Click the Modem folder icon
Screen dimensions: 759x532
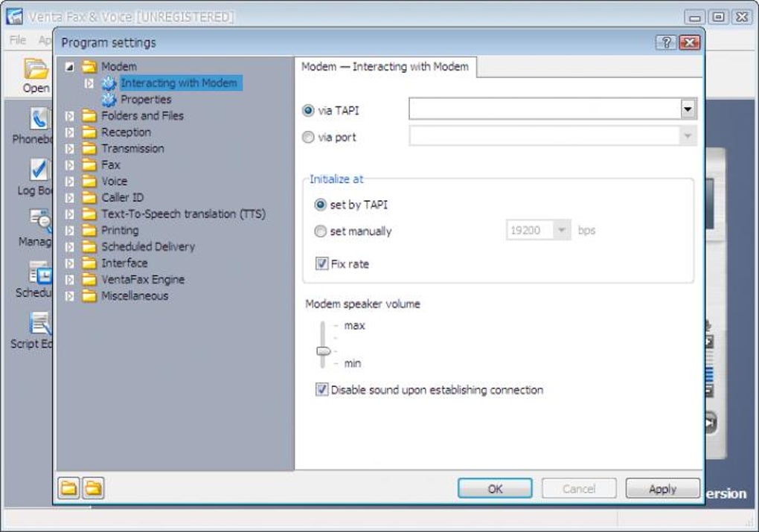click(x=89, y=66)
